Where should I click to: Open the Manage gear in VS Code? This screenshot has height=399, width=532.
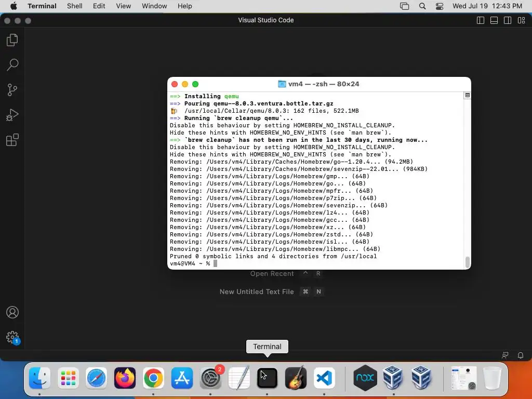pyautogui.click(x=12, y=337)
